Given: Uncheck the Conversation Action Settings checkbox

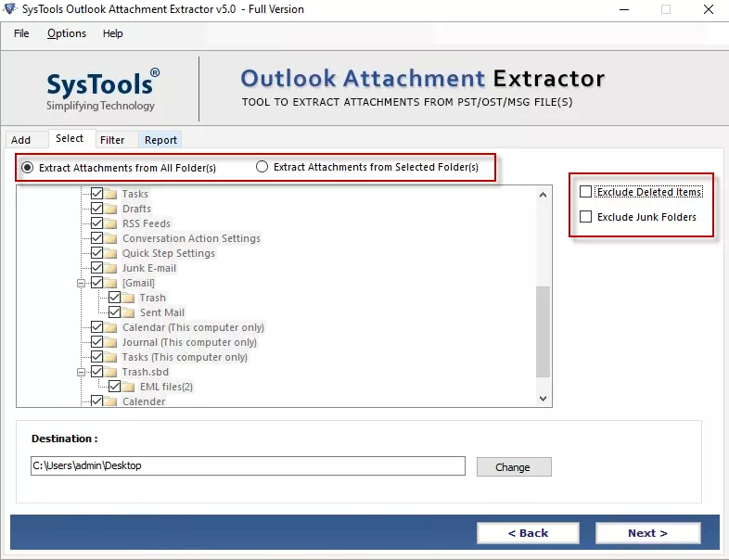Looking at the screenshot, I should [96, 237].
